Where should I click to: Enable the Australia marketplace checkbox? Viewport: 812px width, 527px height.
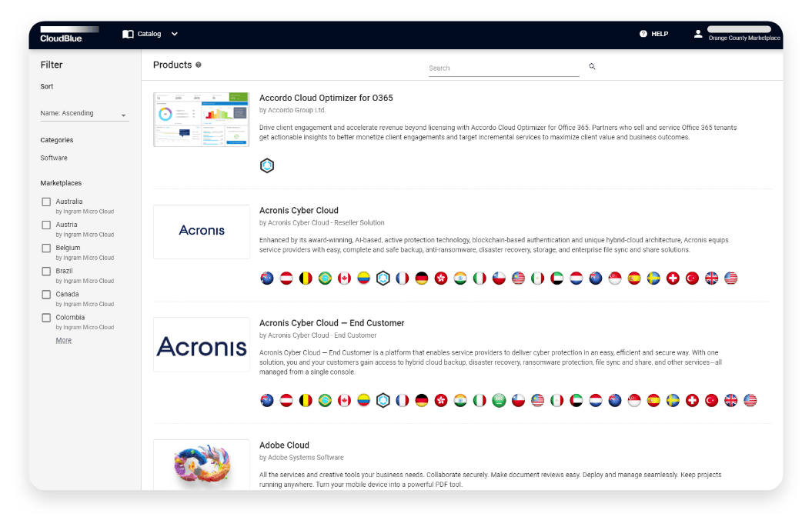[x=46, y=202]
